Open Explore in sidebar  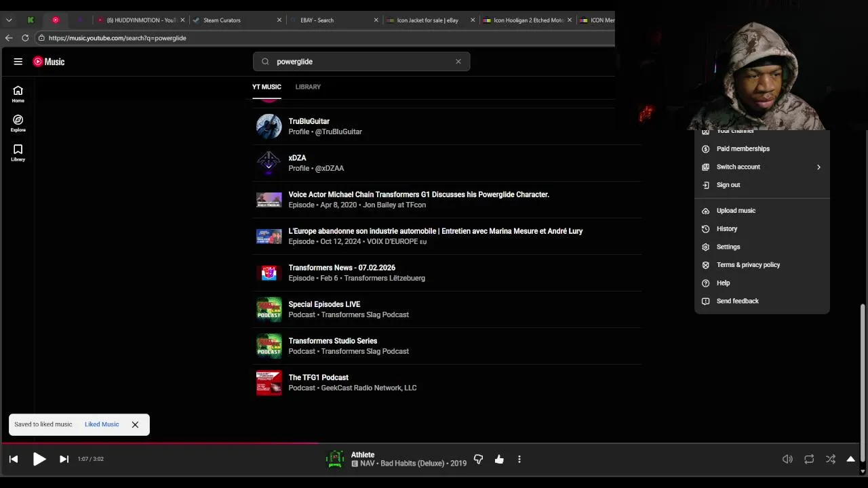coord(18,123)
